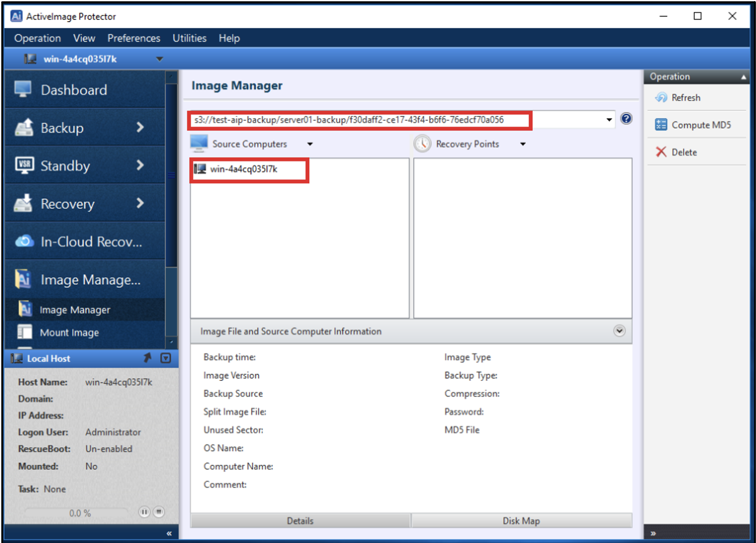Click the pin icon in Local Host header

pos(148,358)
